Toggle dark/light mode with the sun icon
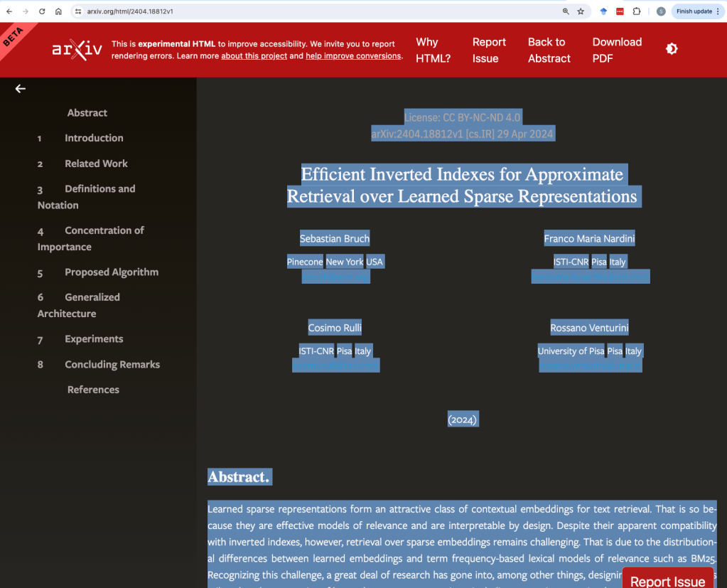This screenshot has height=588, width=727. [671, 49]
